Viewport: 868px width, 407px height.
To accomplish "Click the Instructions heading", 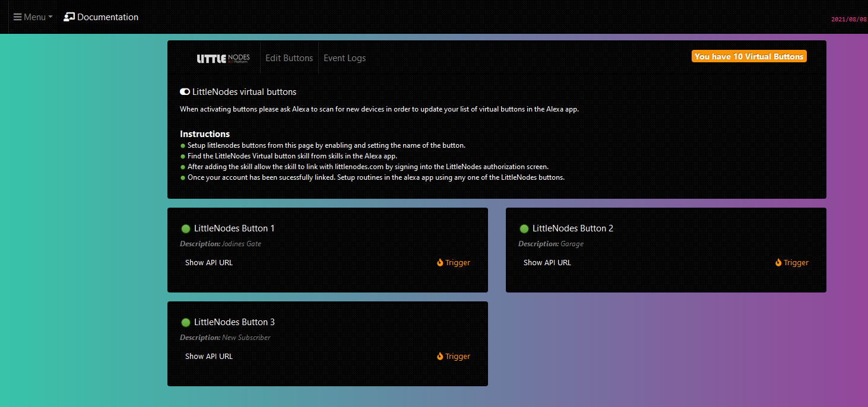I will point(205,134).
